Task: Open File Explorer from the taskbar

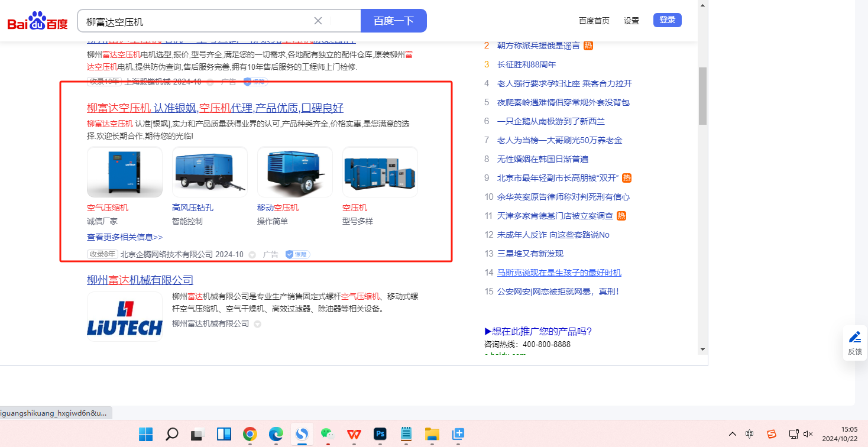Action: tap(432, 434)
